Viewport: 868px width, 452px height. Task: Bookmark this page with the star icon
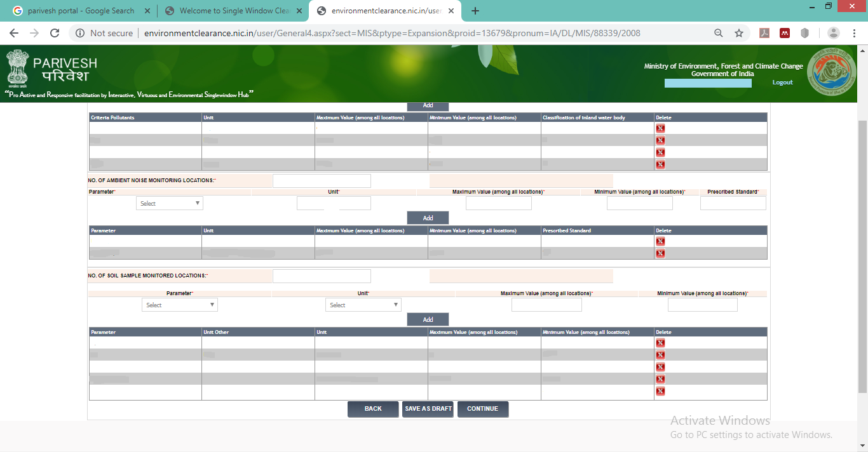click(x=739, y=33)
